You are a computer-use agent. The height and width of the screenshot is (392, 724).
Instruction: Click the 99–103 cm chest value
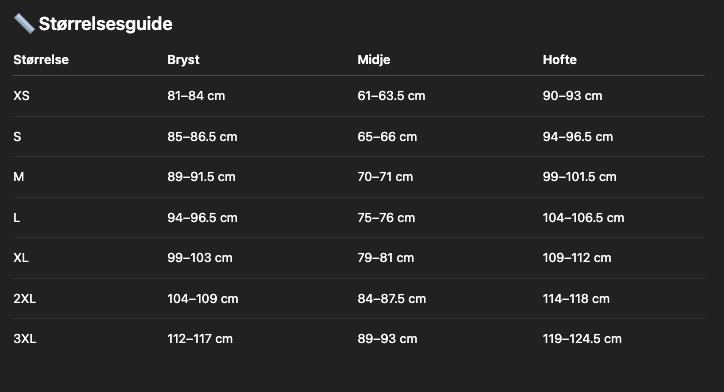coord(200,258)
